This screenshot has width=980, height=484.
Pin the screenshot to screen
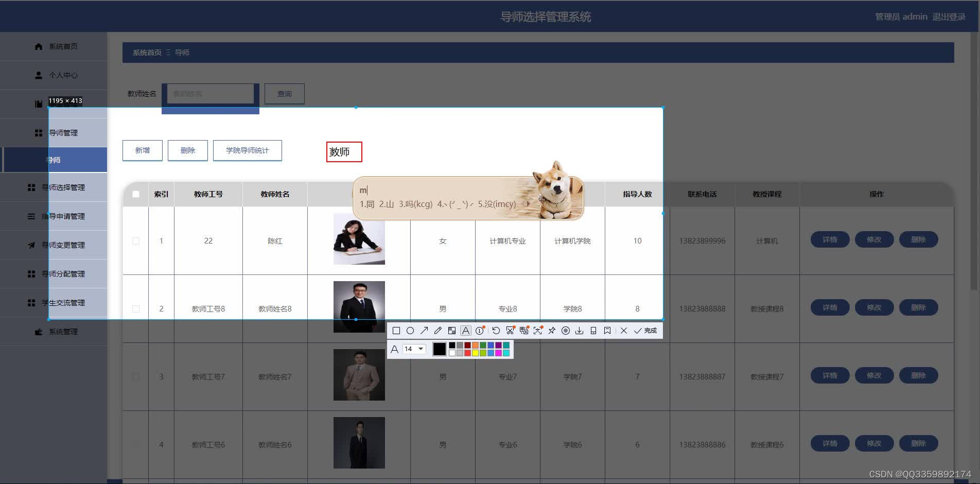pos(552,331)
